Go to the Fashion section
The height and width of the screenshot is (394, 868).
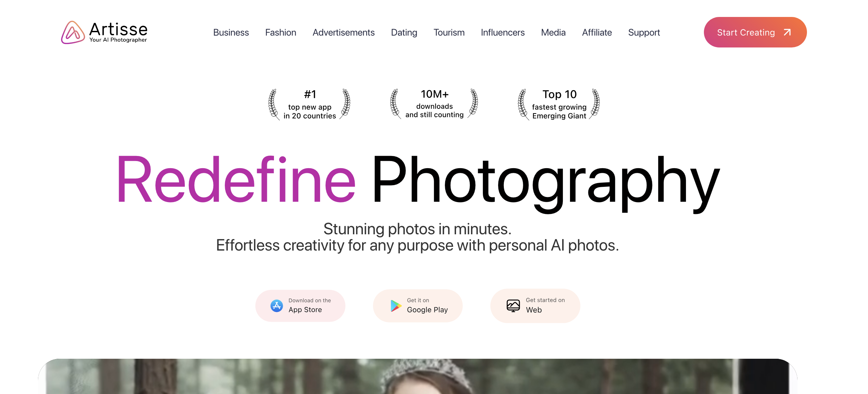coord(280,33)
